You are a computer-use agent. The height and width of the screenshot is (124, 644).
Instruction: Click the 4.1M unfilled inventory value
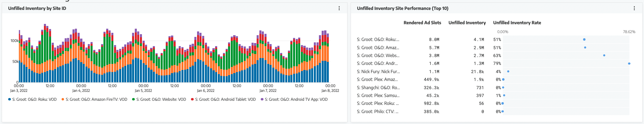[479, 40]
